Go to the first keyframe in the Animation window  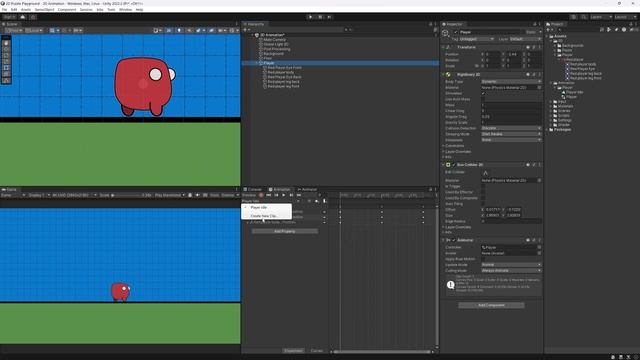(269, 195)
